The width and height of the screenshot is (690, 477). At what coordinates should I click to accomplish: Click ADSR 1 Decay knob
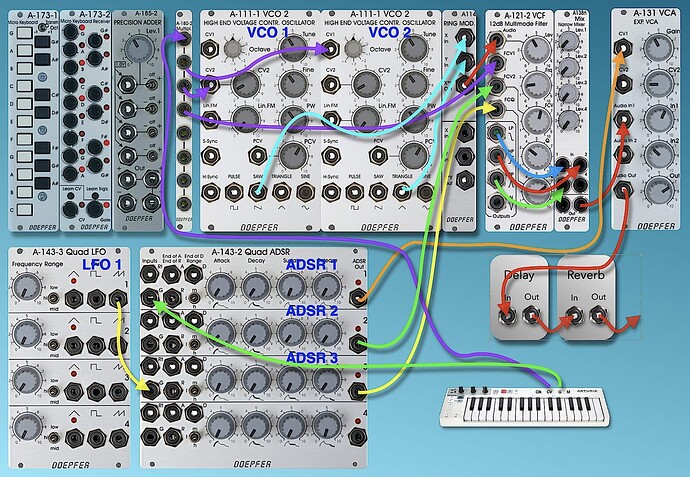pos(256,287)
